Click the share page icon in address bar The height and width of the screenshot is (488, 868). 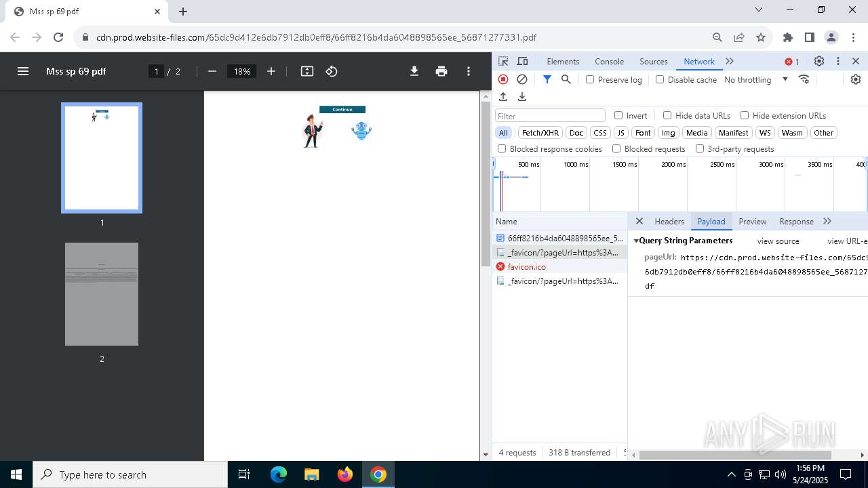tap(739, 37)
